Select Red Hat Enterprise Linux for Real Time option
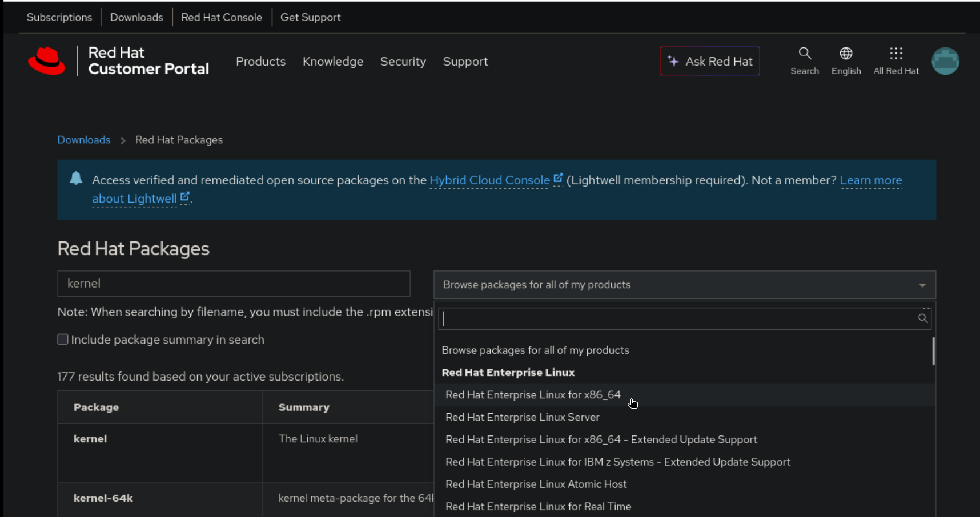The image size is (980, 517). [685, 506]
